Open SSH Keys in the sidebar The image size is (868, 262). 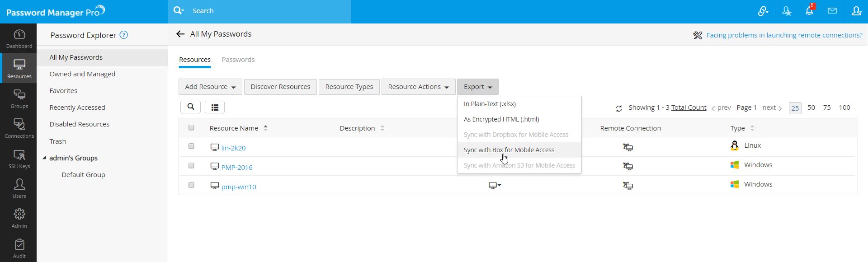click(x=19, y=159)
